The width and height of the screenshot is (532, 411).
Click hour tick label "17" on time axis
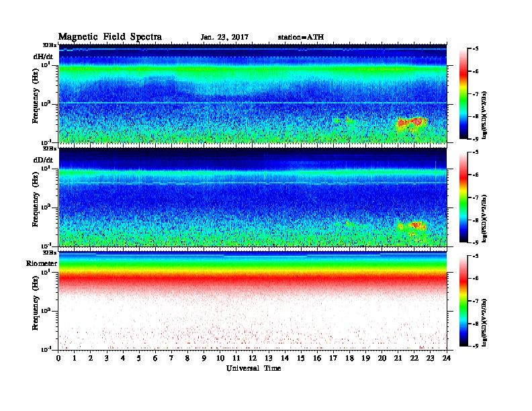pyautogui.click(x=333, y=359)
